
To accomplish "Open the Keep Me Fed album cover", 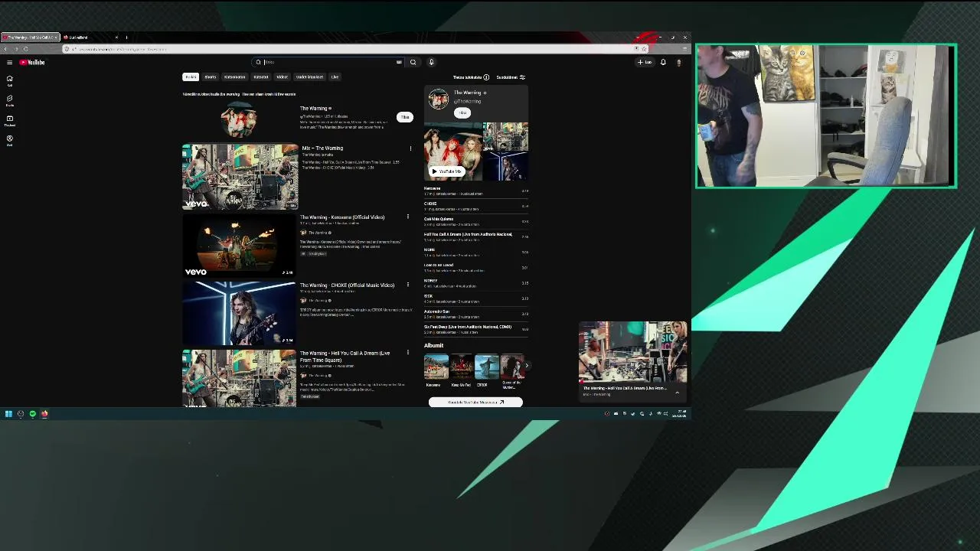I will coord(461,367).
